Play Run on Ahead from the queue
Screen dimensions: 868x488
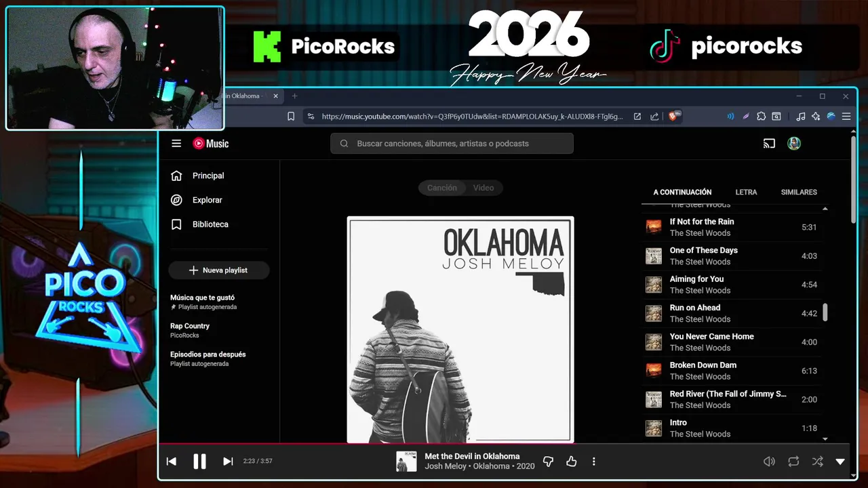[x=732, y=313]
